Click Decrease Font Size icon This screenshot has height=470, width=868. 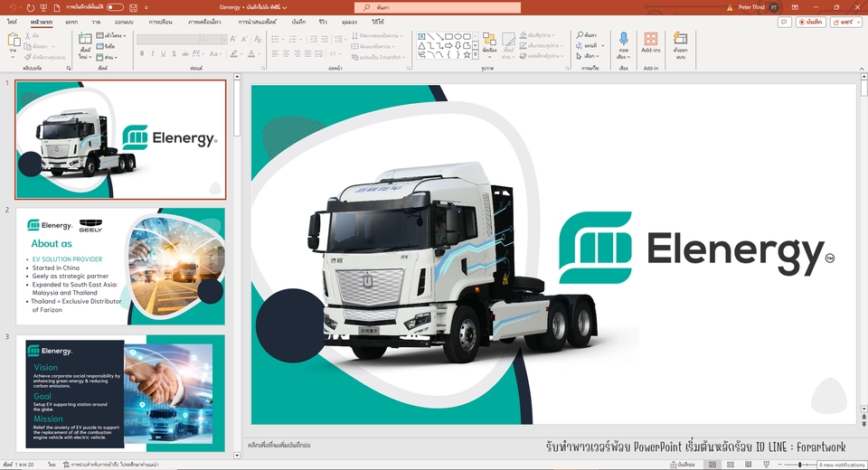(x=244, y=39)
